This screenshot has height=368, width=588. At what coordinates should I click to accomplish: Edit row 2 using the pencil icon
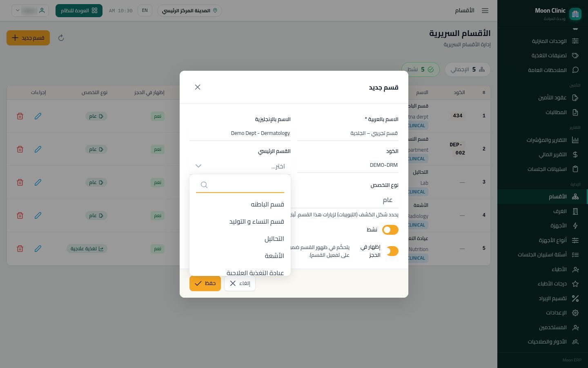38,149
